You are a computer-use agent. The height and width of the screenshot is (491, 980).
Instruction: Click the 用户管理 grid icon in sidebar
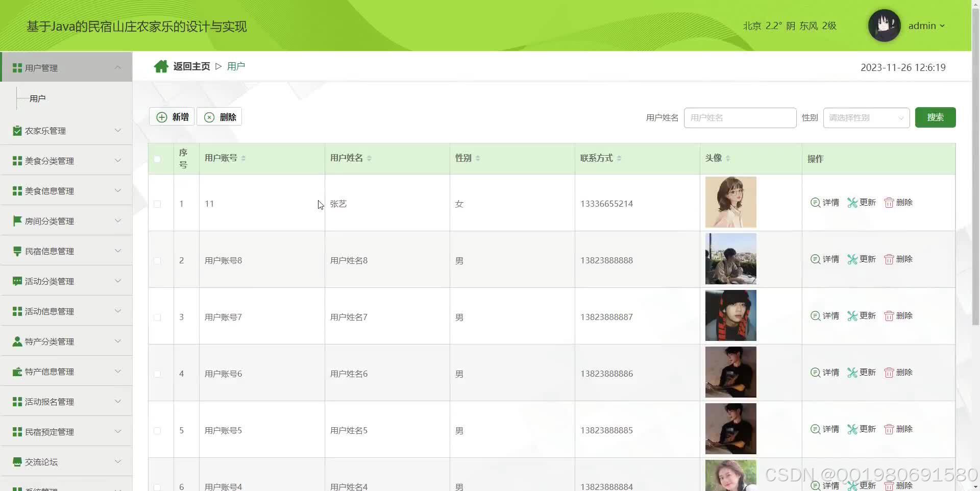pos(17,68)
